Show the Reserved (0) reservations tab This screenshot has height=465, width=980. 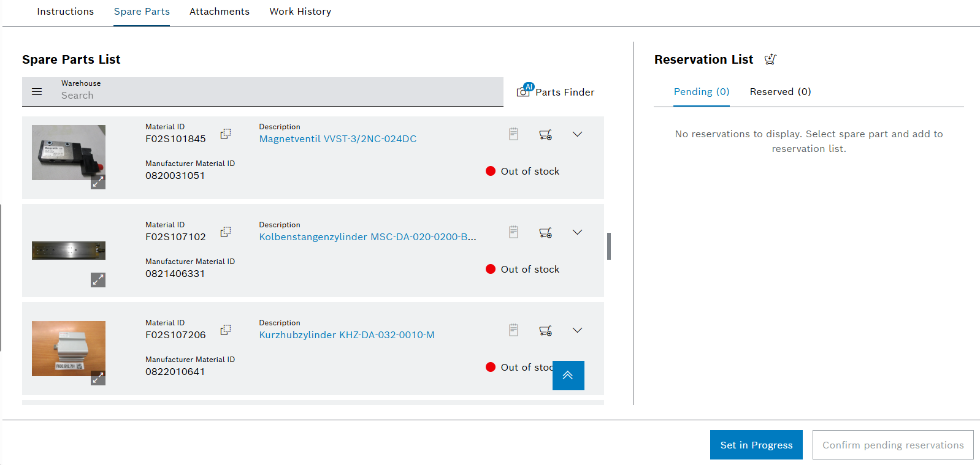780,92
